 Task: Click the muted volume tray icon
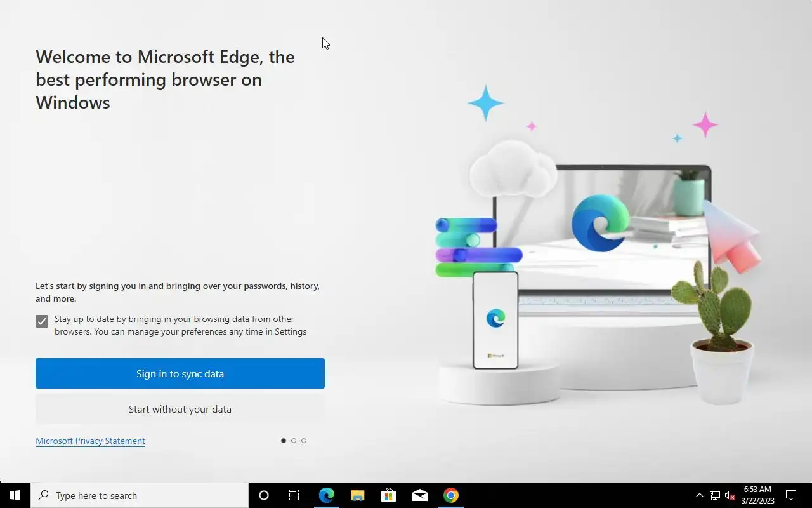tap(730, 495)
